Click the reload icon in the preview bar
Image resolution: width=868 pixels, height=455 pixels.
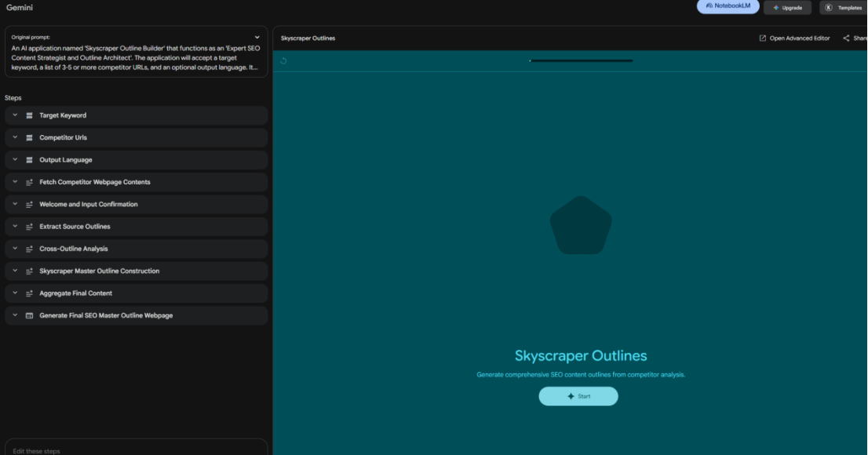coord(283,61)
